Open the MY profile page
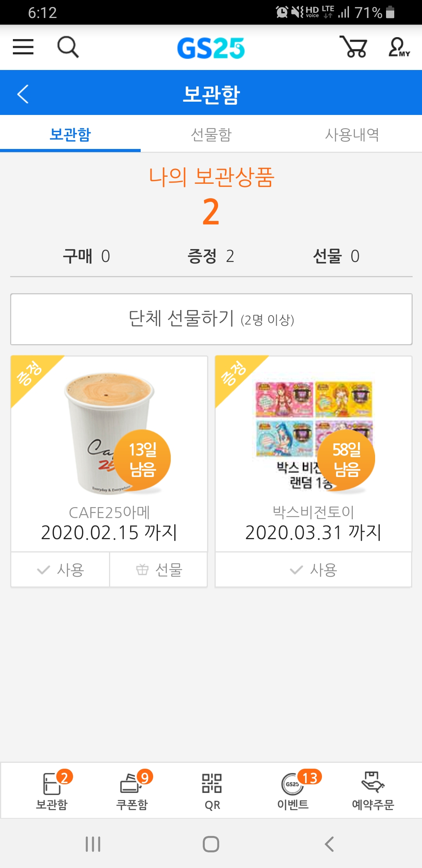Image resolution: width=422 pixels, height=868 pixels. coord(399,47)
